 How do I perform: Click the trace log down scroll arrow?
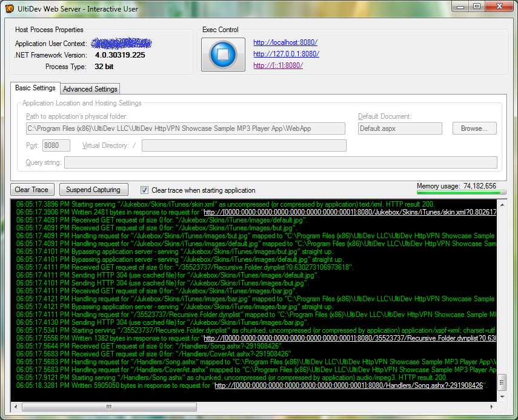[502, 396]
